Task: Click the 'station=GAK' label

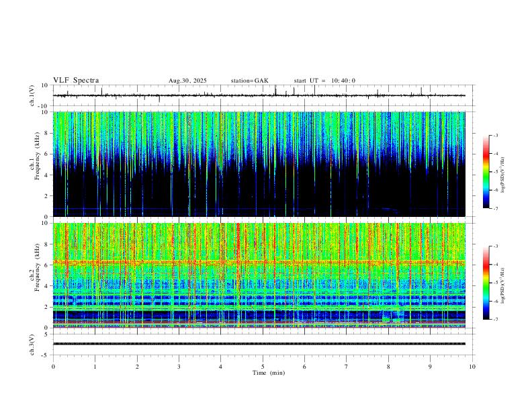Action: (249, 81)
